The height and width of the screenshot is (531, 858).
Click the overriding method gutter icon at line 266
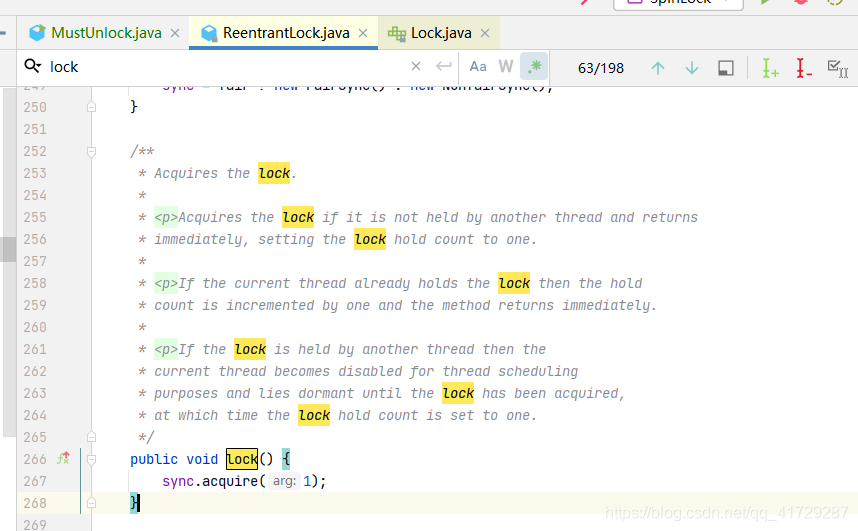tap(63, 458)
